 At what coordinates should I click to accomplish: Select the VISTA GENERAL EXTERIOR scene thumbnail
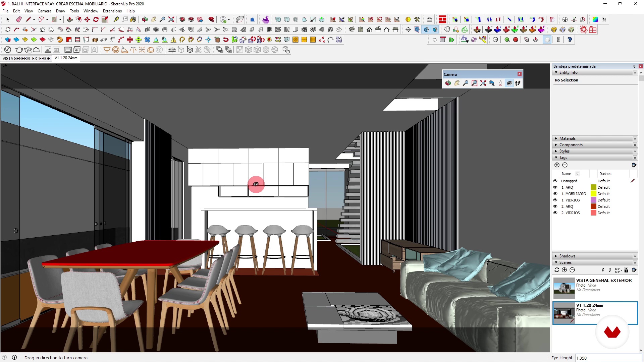pos(564,288)
